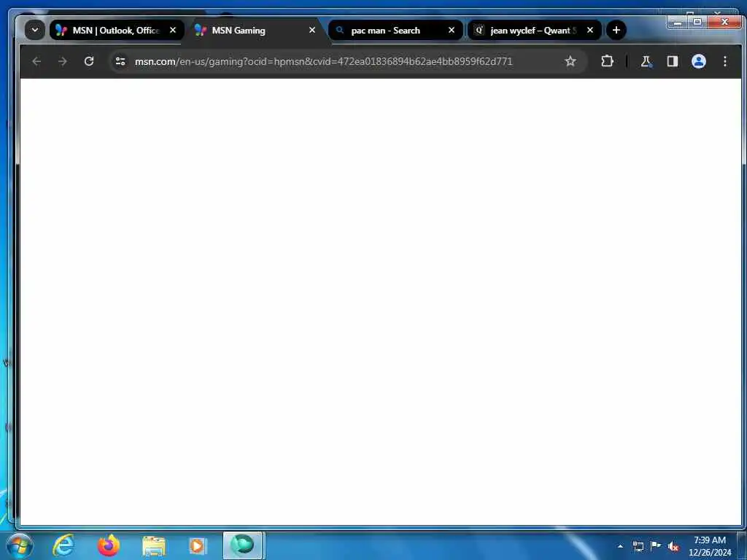This screenshot has height=560, width=747.
Task: Open Windows Explorer from the taskbar
Action: [154, 545]
